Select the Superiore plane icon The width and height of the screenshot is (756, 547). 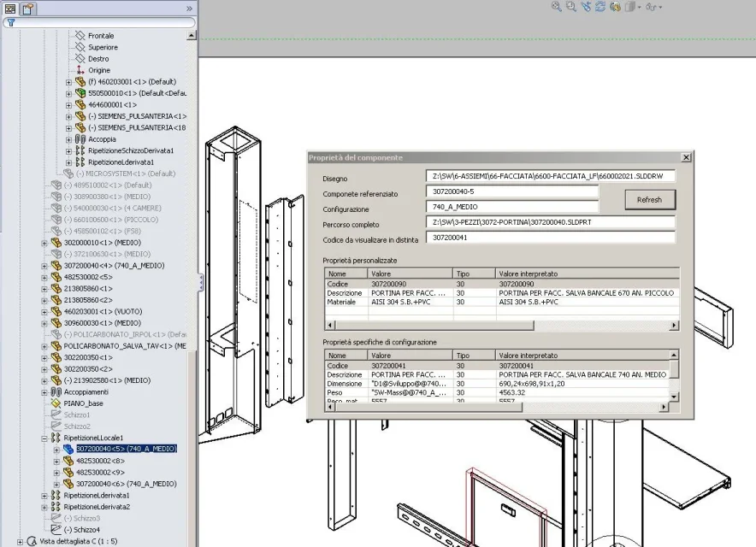pos(80,47)
